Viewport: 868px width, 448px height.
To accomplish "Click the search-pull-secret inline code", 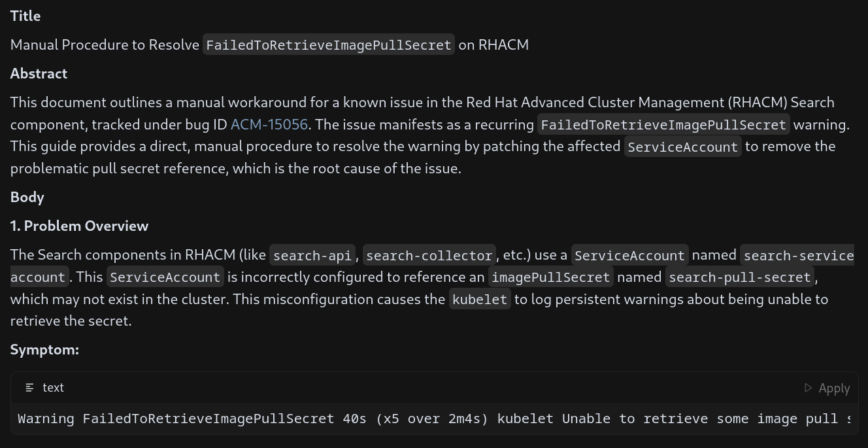I will (x=739, y=277).
